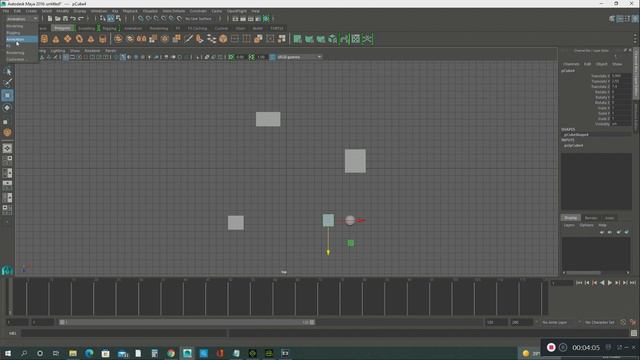Open the Channels menu in Channel Box
Viewport: 640px width, 360px height.
pyautogui.click(x=571, y=64)
